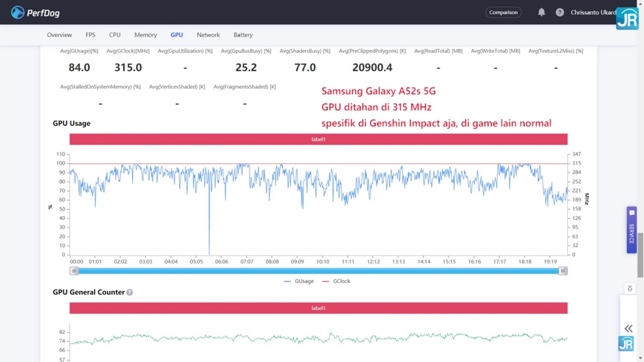Click the PerfDog logo icon

click(18, 13)
